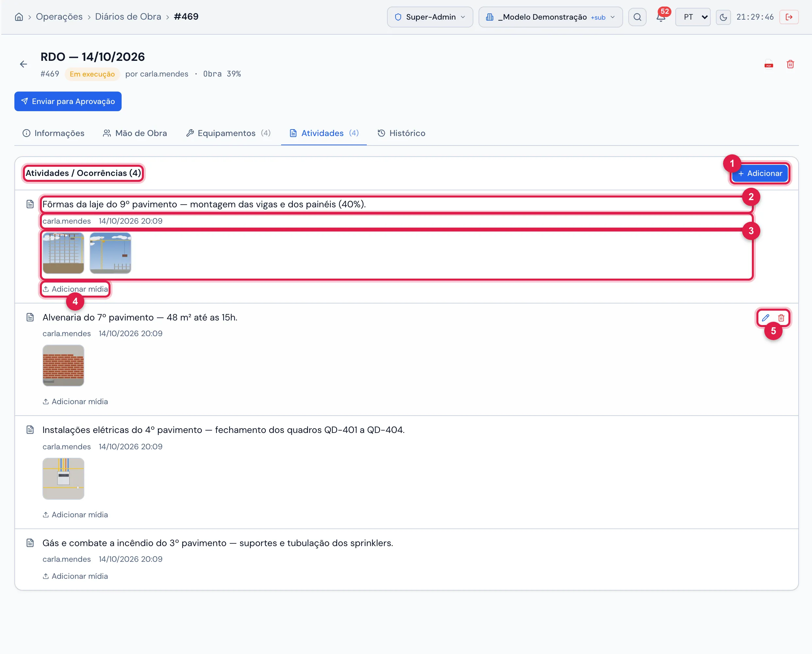
Task: Select the Atividades tab
Action: [324, 133]
